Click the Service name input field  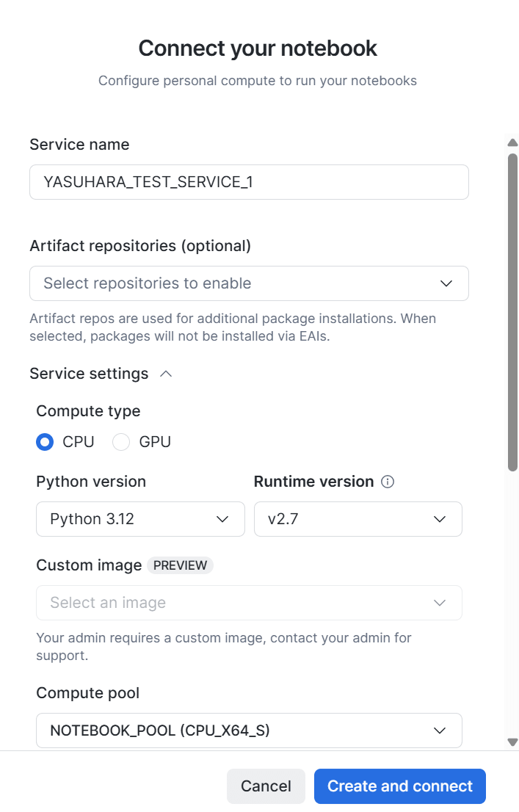[249, 182]
